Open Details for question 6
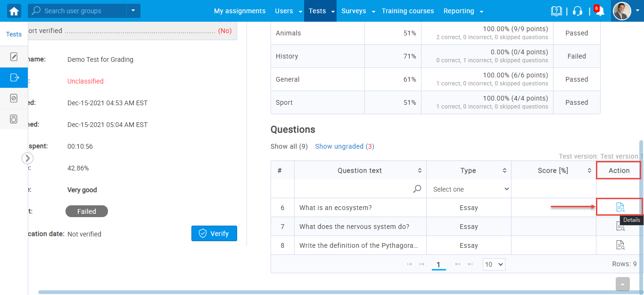Screen dimensions: 644x295 pyautogui.click(x=620, y=207)
